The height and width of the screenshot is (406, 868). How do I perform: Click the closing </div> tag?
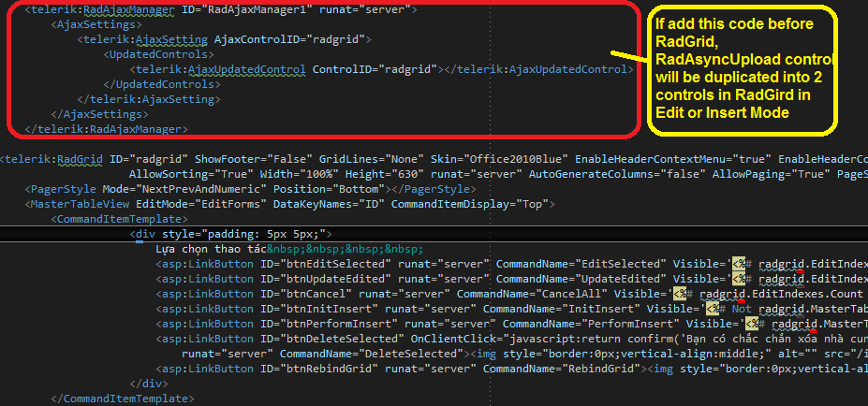[149, 384]
